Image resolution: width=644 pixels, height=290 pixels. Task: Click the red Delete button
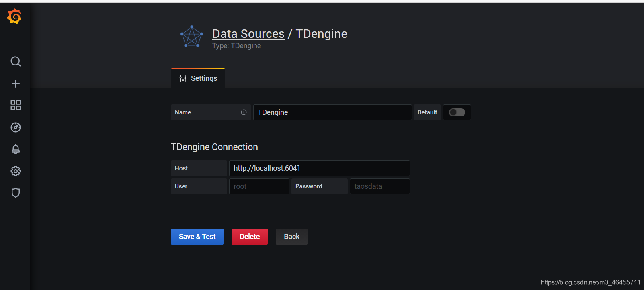[x=250, y=237]
